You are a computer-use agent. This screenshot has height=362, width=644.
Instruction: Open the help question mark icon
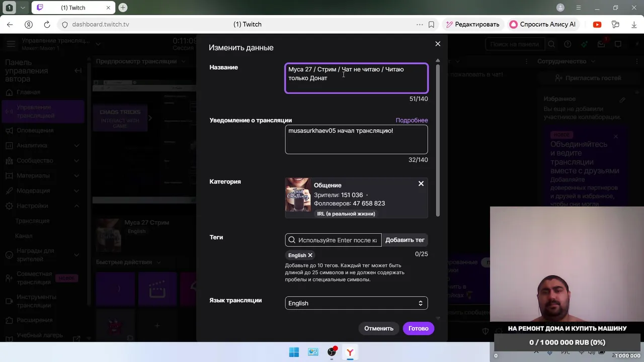coord(568,44)
